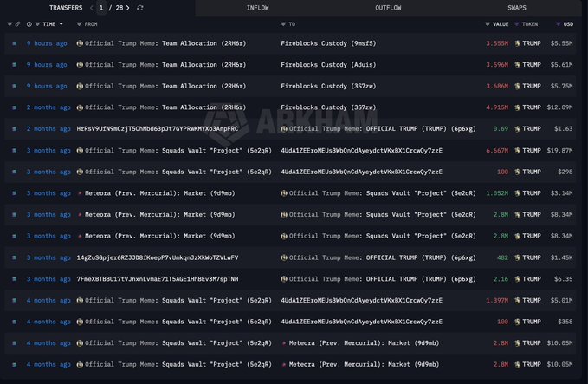Click "4 months ago" timestamp in $5.01M row

pyautogui.click(x=48, y=301)
